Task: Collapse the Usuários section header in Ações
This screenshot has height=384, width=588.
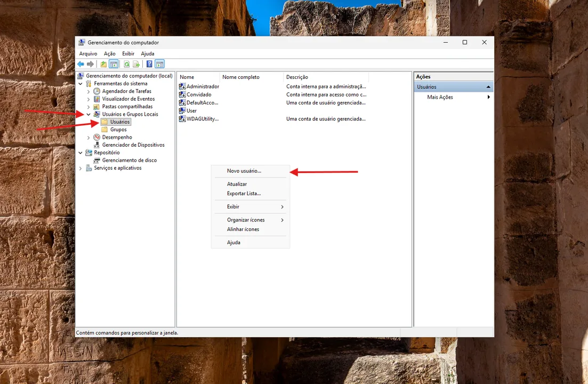Action: click(x=488, y=87)
